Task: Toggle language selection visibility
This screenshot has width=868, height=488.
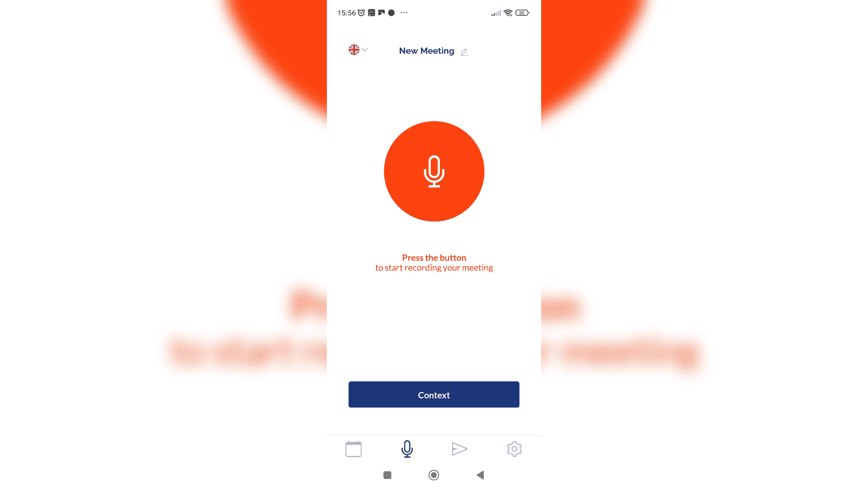Action: 358,50
